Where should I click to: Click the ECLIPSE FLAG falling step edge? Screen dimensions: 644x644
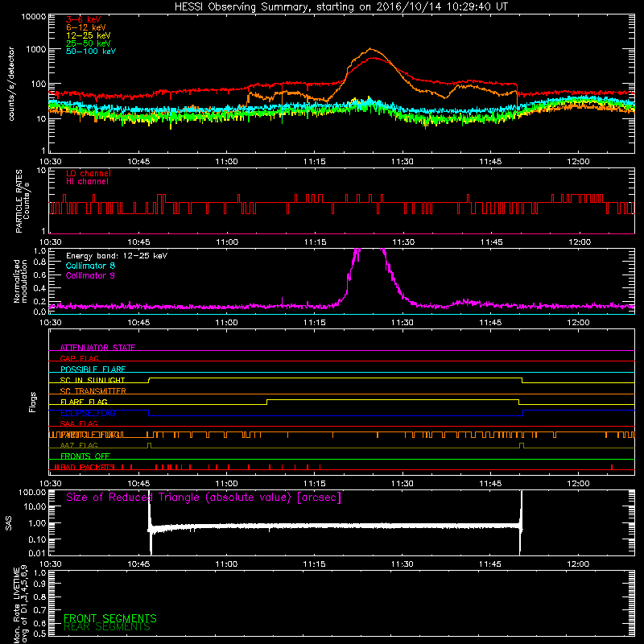click(149, 413)
